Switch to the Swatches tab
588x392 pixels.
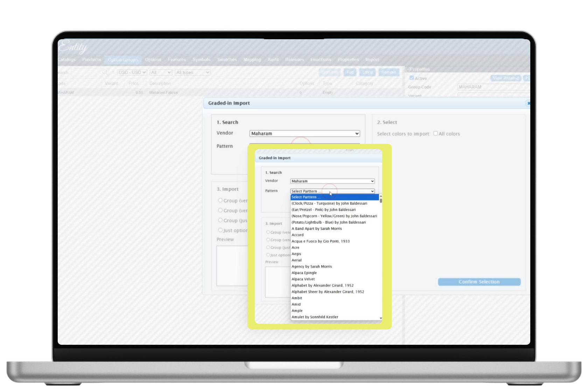coord(227,59)
